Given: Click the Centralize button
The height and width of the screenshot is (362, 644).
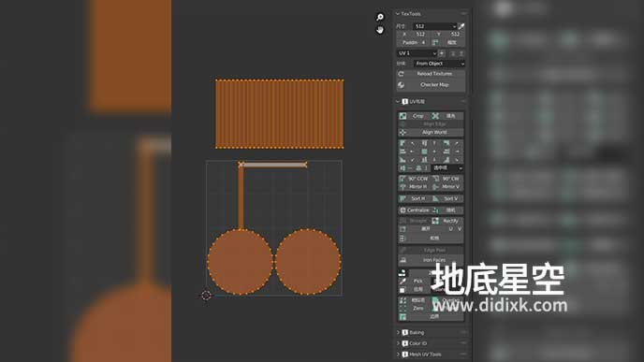Looking at the screenshot, I should [x=415, y=210].
